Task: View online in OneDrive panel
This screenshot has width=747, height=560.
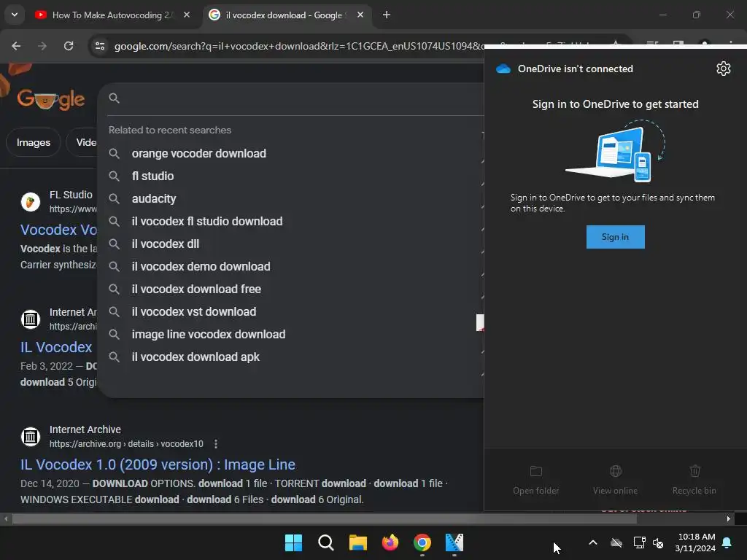Action: tap(615, 480)
